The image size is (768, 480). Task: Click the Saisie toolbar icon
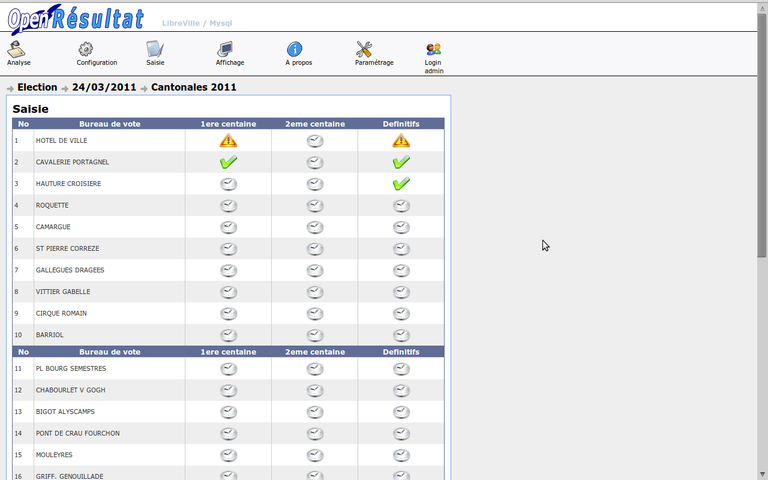pos(155,49)
